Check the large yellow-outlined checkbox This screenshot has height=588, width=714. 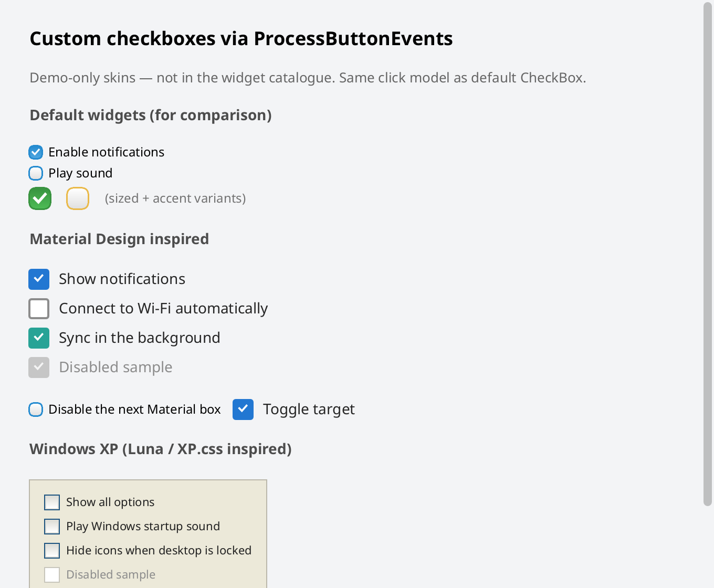(78, 198)
